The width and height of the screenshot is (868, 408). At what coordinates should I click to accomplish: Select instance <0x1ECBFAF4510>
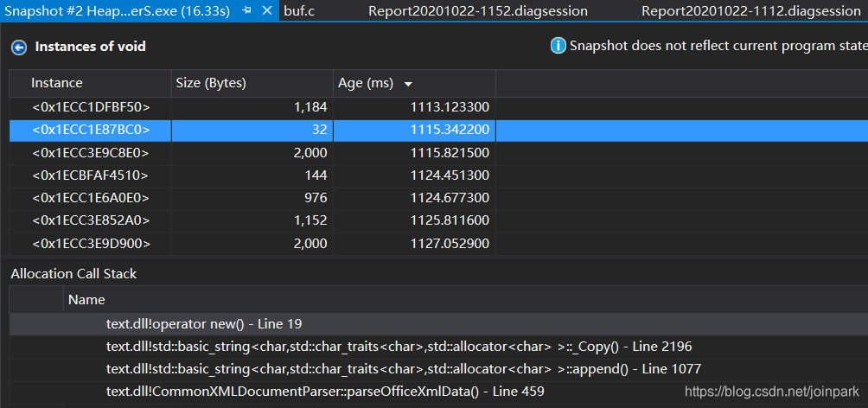coord(90,175)
